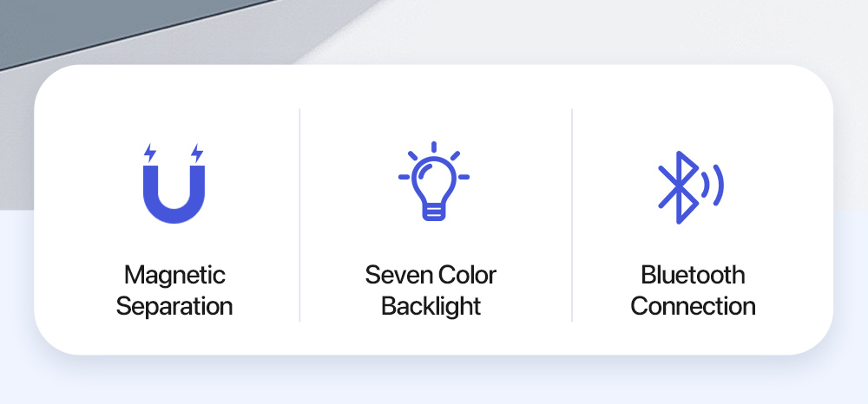Click the light blue area below the card

click(x=434, y=380)
